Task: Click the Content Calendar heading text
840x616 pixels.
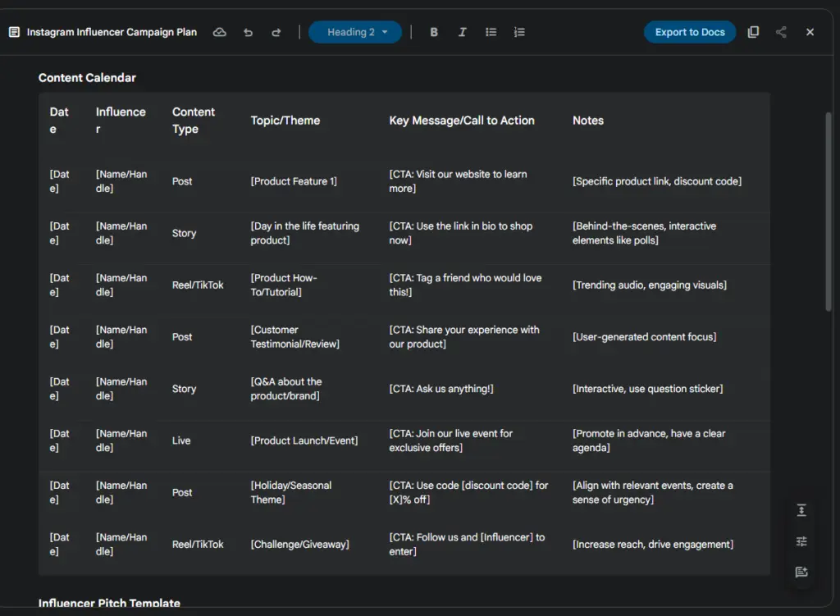Action: click(x=87, y=78)
